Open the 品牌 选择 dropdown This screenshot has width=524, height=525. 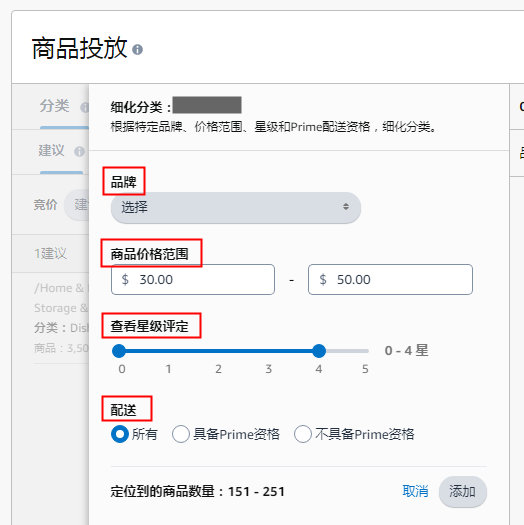pos(236,207)
